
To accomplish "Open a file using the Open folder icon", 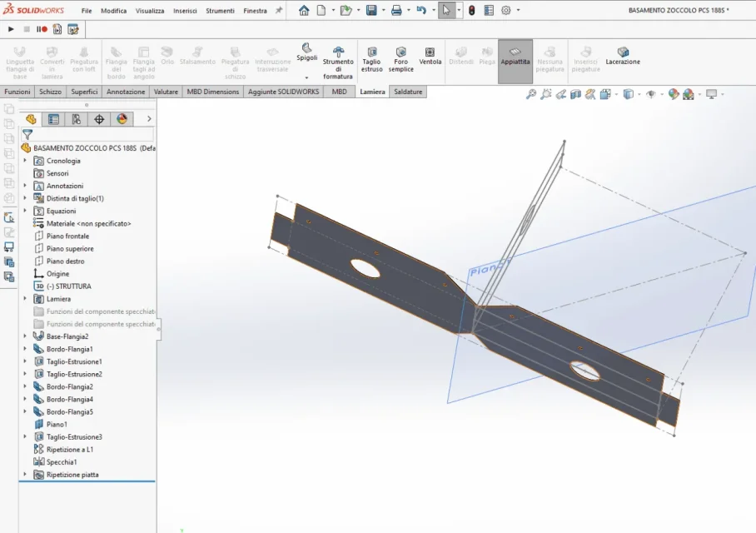I will [x=346, y=10].
